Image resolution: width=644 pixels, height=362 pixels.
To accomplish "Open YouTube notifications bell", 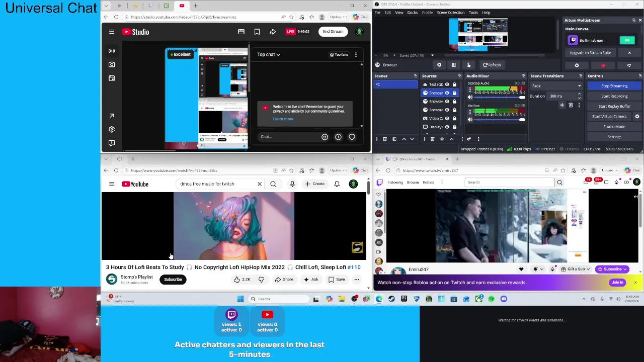I will tap(337, 184).
